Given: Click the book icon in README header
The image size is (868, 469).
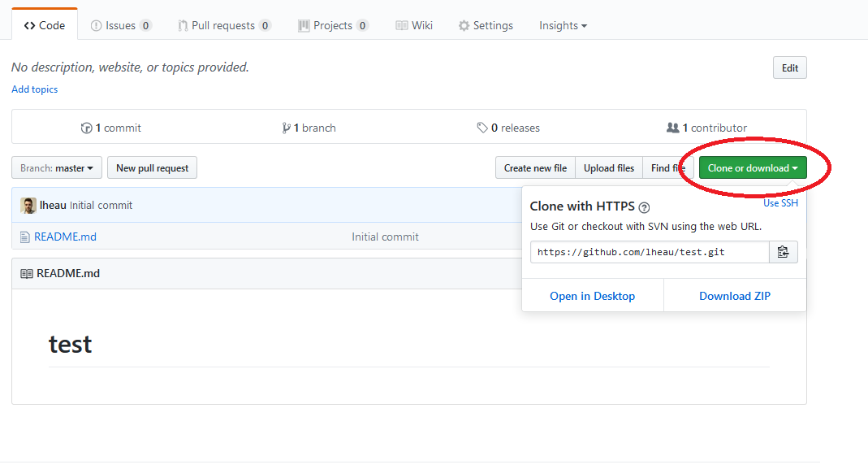Looking at the screenshot, I should click(x=27, y=274).
